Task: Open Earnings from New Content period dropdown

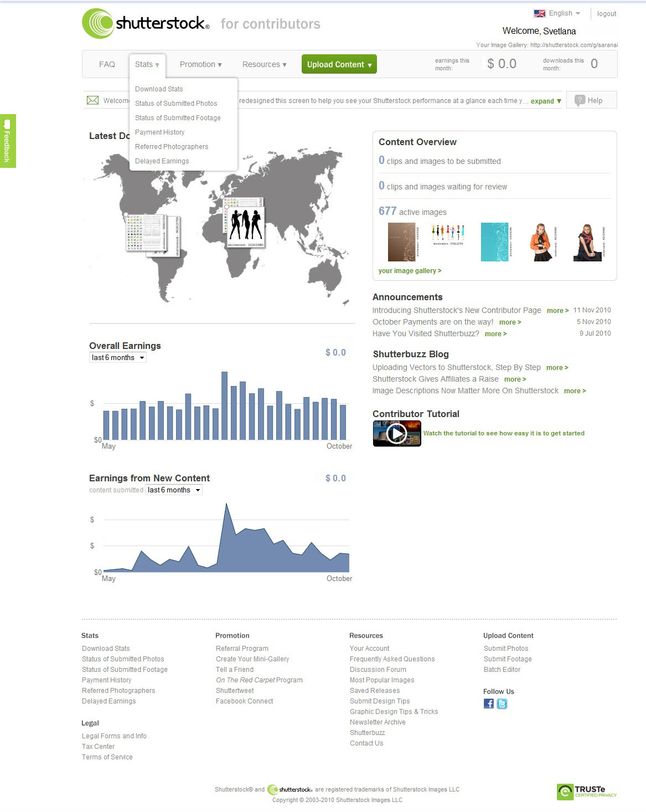Action: tap(174, 490)
